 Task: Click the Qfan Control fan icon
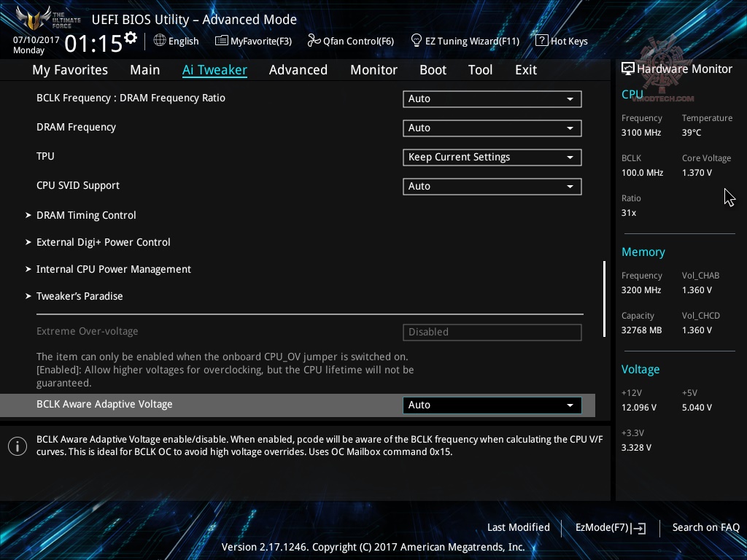314,41
